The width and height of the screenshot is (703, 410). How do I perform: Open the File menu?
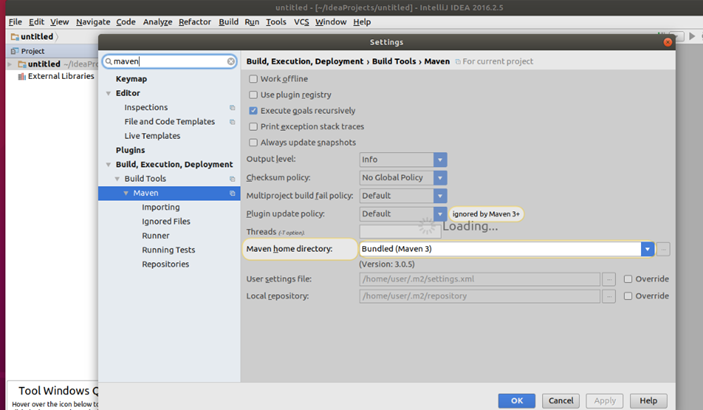click(x=15, y=22)
